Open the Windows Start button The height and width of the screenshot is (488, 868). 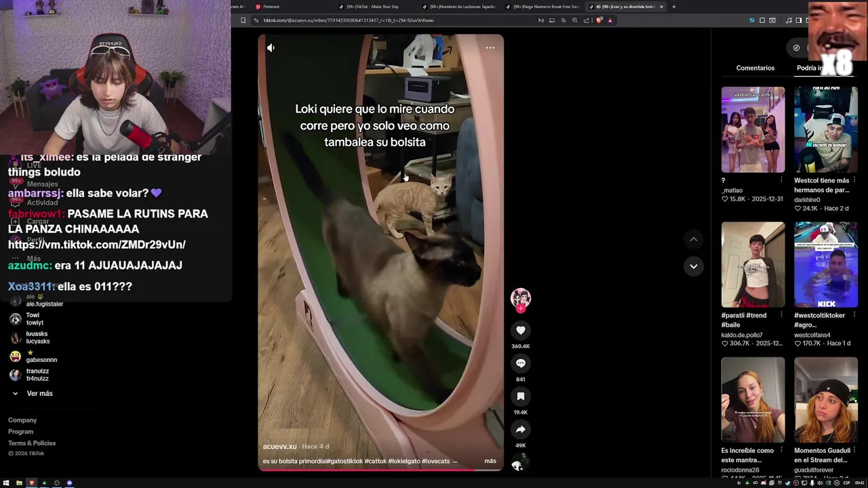point(6,483)
